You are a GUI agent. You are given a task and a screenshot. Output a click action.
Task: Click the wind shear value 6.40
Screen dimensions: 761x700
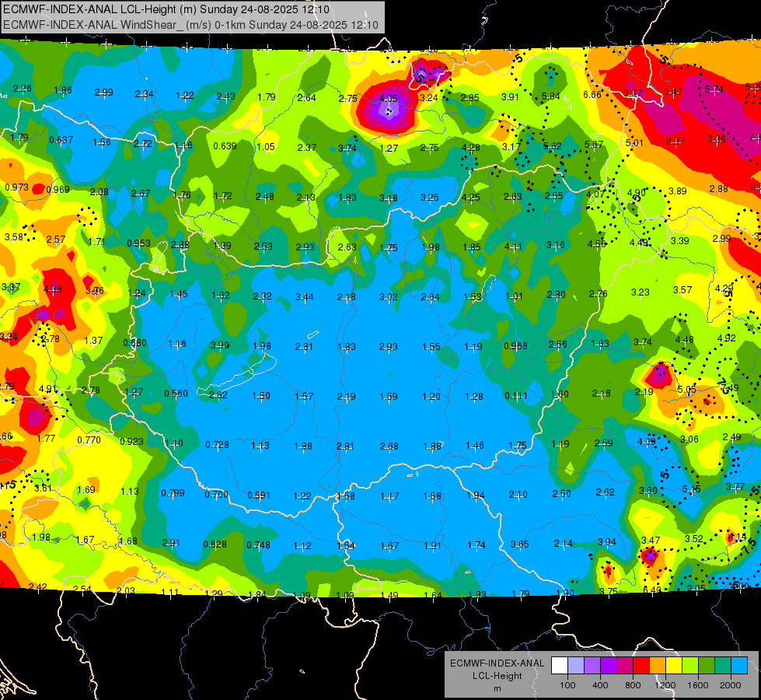click(651, 590)
